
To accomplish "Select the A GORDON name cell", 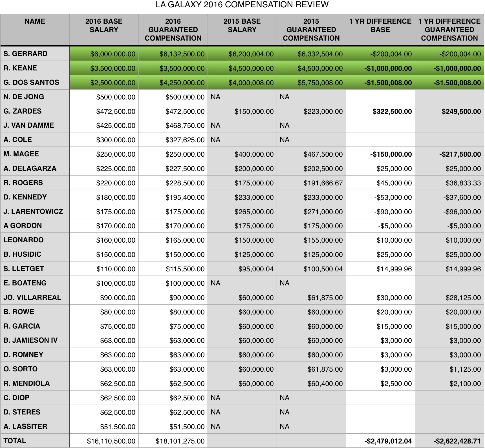I will coord(35,225).
